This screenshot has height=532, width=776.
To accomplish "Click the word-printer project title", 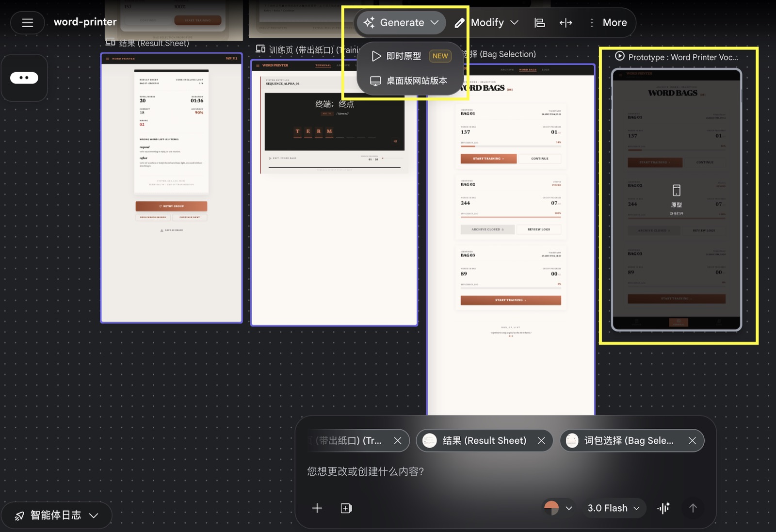I will click(85, 22).
